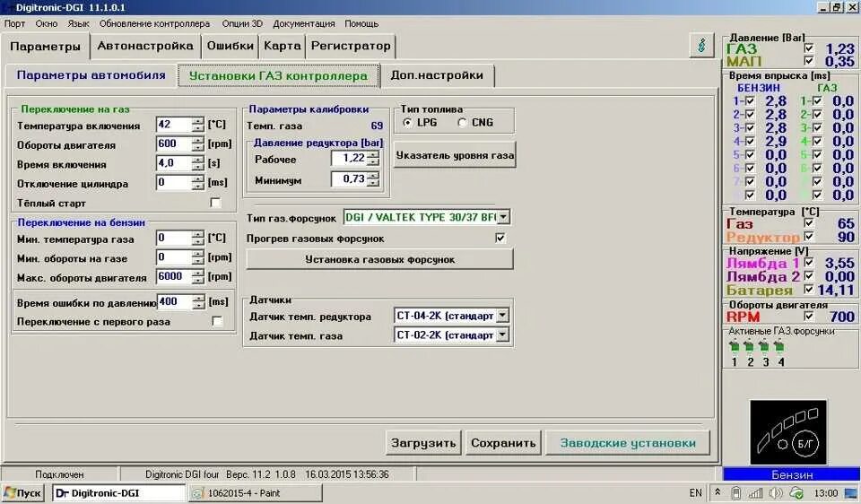Open the Пуск start button
Viewport: 861px width, 504px height.
(x=23, y=493)
